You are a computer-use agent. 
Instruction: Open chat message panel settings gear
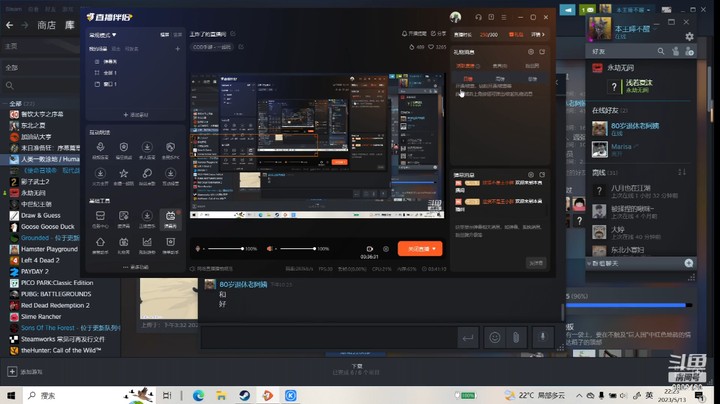531,175
